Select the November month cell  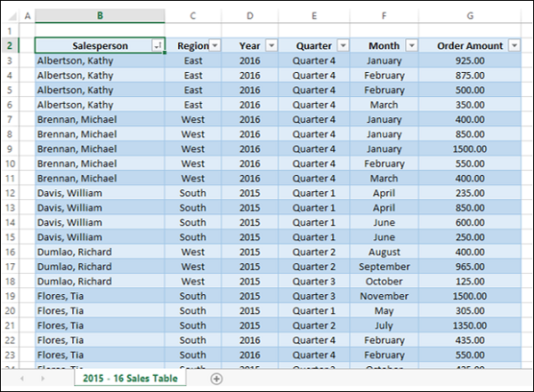(384, 296)
